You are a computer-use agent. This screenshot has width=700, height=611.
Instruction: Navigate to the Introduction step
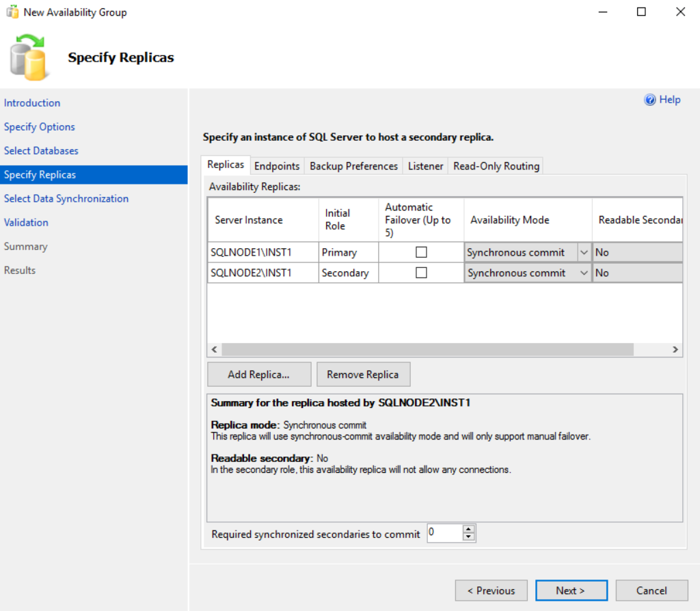coord(32,103)
